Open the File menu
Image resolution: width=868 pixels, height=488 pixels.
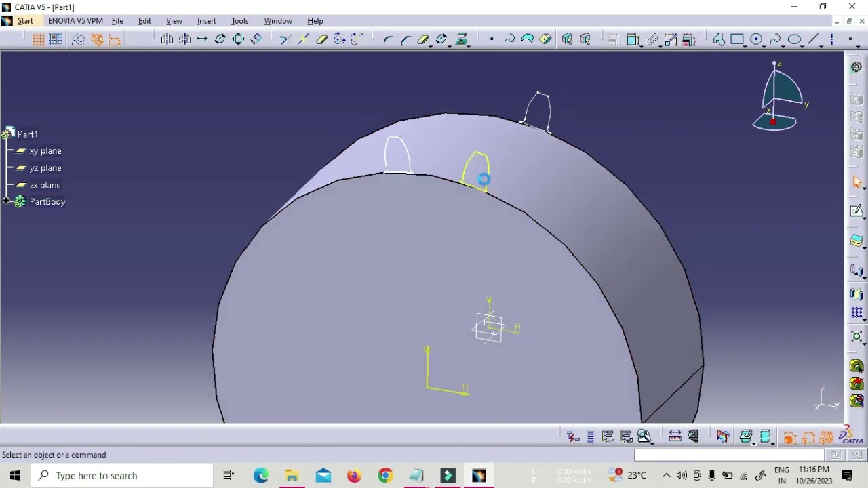click(117, 21)
